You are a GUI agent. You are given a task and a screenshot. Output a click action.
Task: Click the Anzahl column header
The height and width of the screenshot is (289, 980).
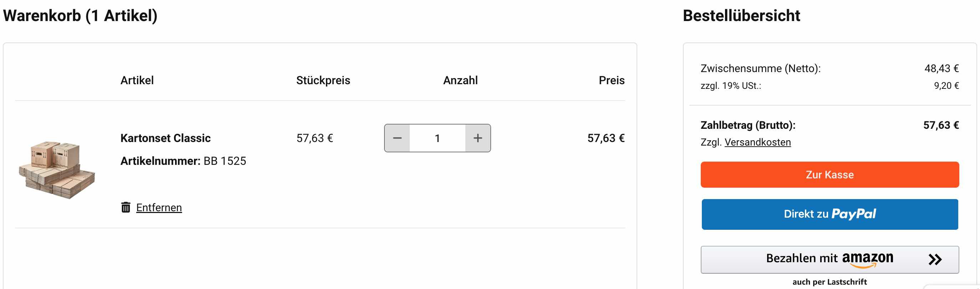click(x=460, y=80)
